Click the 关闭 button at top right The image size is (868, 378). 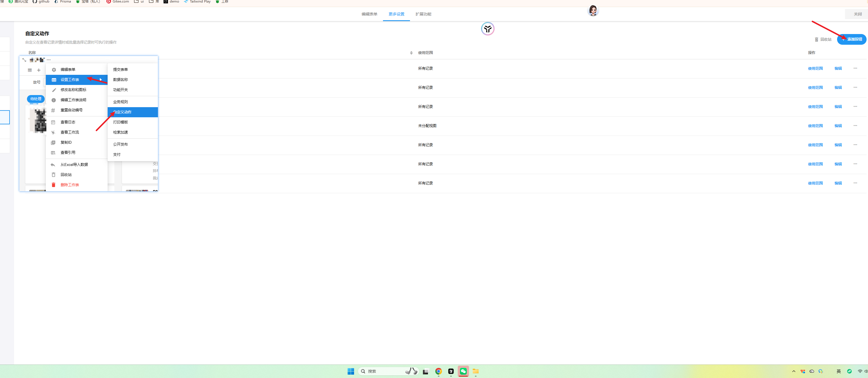[x=857, y=14]
